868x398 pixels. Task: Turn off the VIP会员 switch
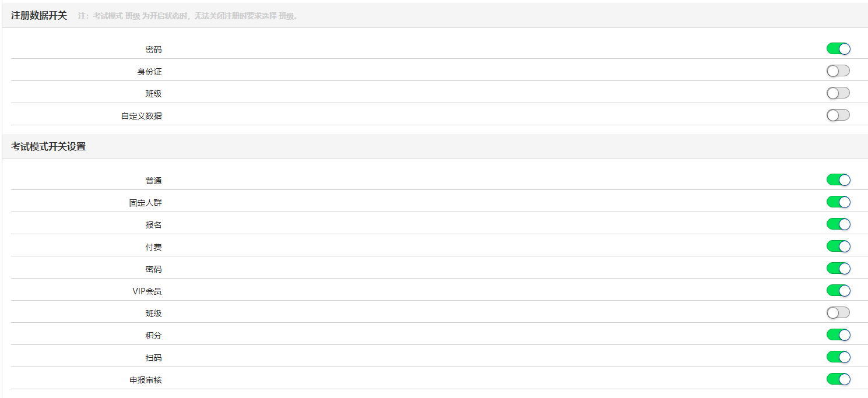[x=838, y=291]
